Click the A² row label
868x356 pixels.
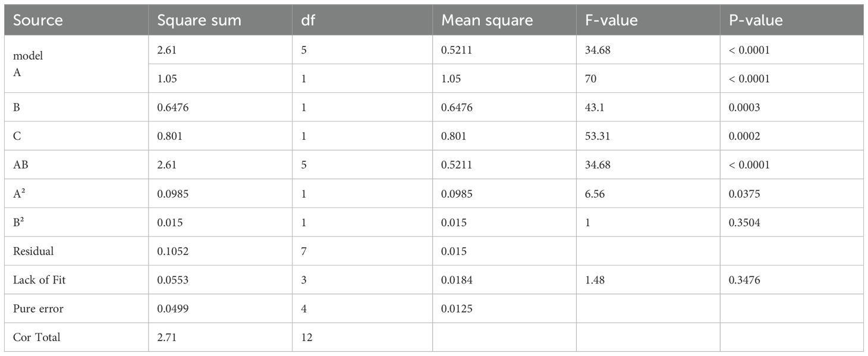(19, 193)
